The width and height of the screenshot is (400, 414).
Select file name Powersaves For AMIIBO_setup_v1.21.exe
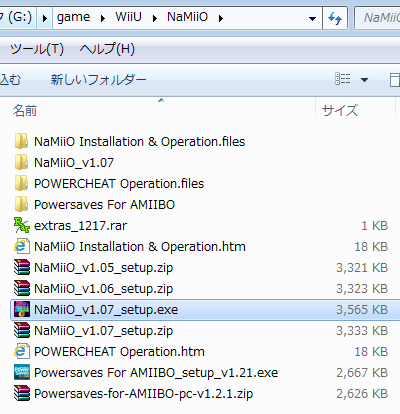156,373
